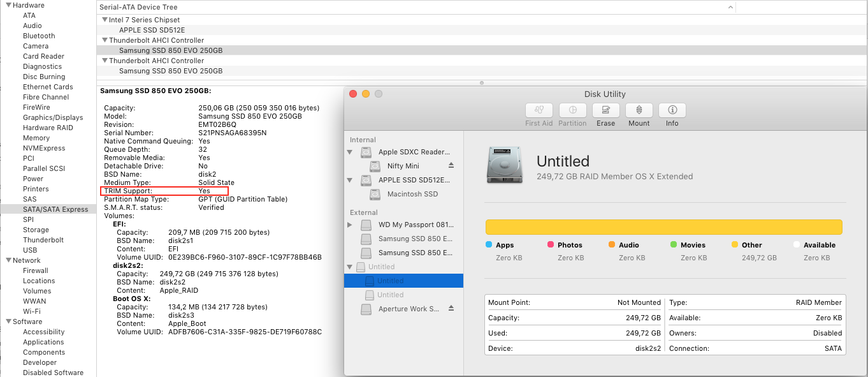Select Hardware RAID category
The height and width of the screenshot is (377, 868).
(48, 128)
